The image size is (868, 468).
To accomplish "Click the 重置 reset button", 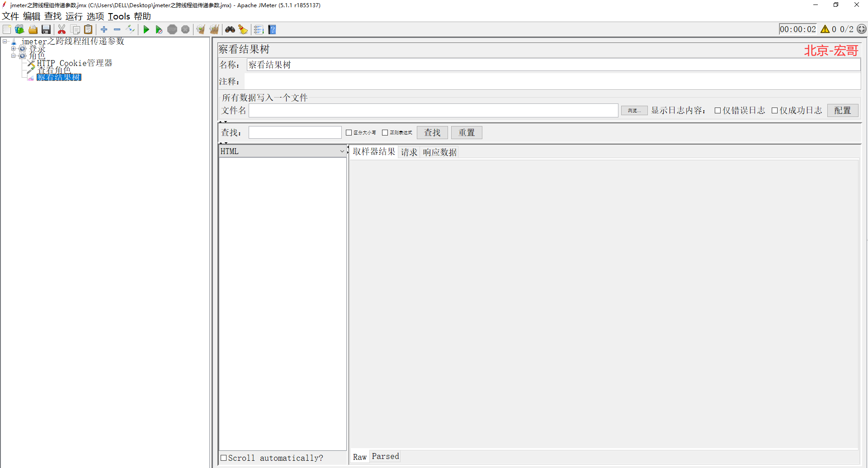I will coord(467,132).
